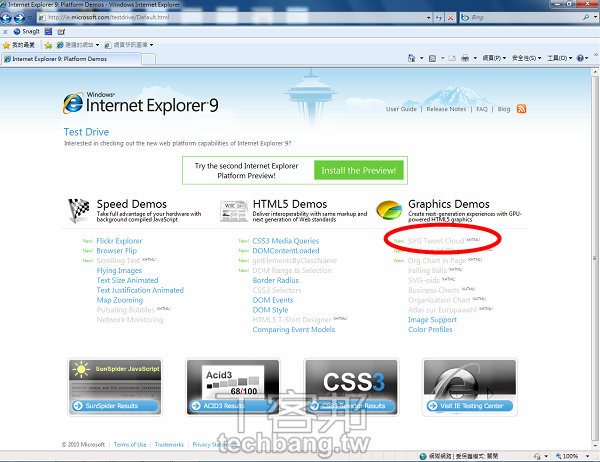The width and height of the screenshot is (600, 462).
Task: Open the Trademarks footer link
Action: coord(169,444)
